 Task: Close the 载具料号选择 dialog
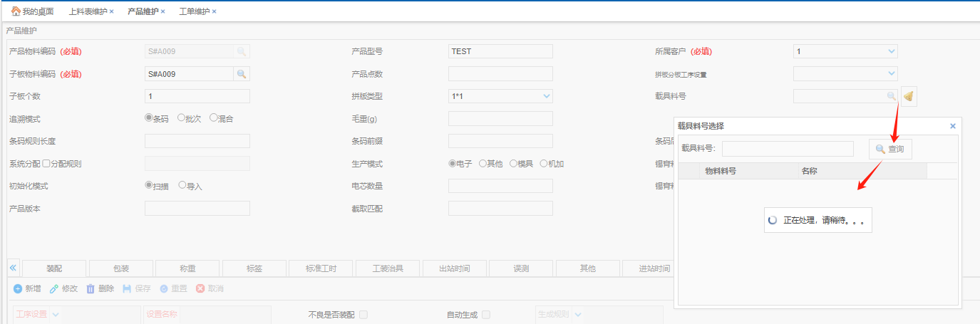pyautogui.click(x=953, y=126)
